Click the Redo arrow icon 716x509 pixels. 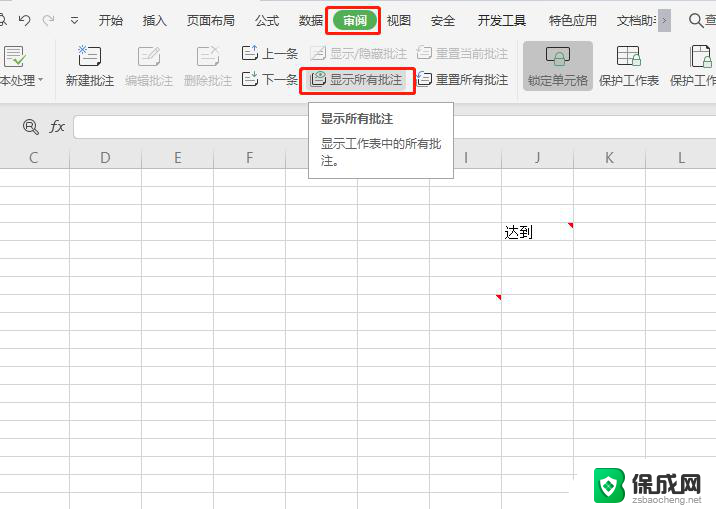click(48, 20)
